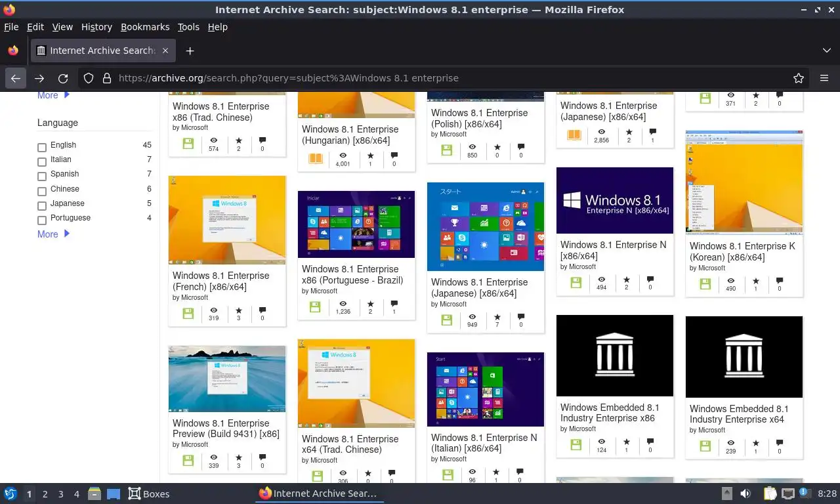Open the system start menu icon
This screenshot has width=840, height=504.
(x=10, y=493)
